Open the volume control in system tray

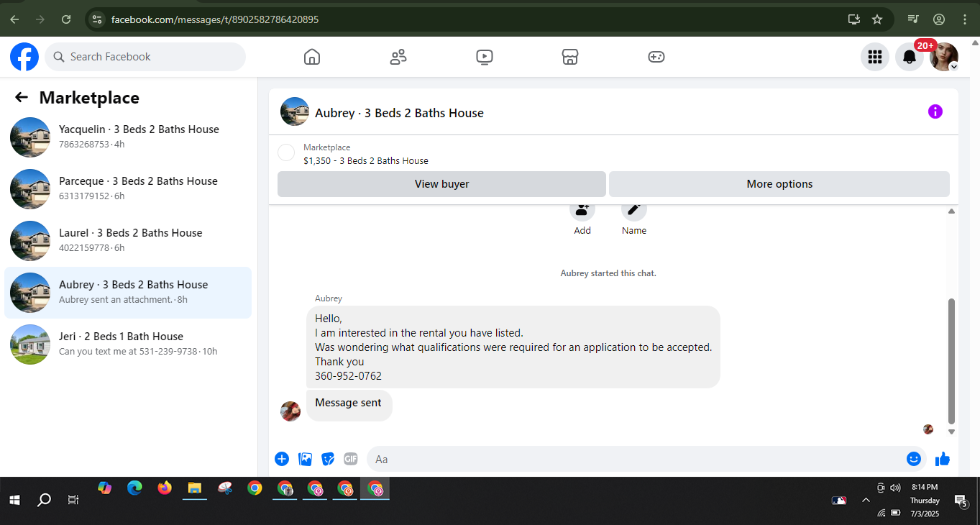point(895,487)
